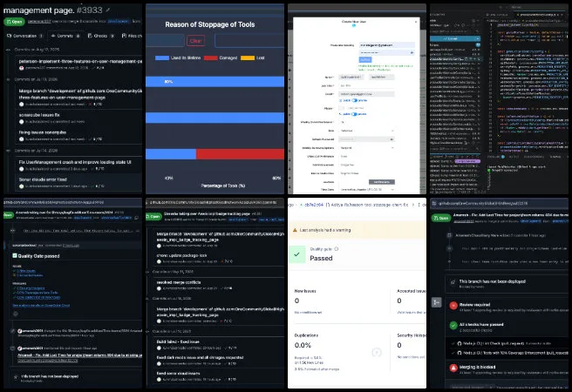
Task: Switch to the Conversation tab
Action: click(x=24, y=36)
